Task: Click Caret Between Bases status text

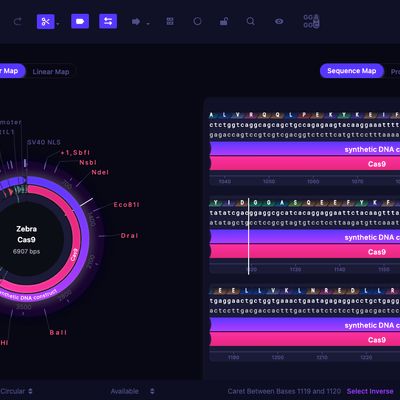Action: pos(284,391)
